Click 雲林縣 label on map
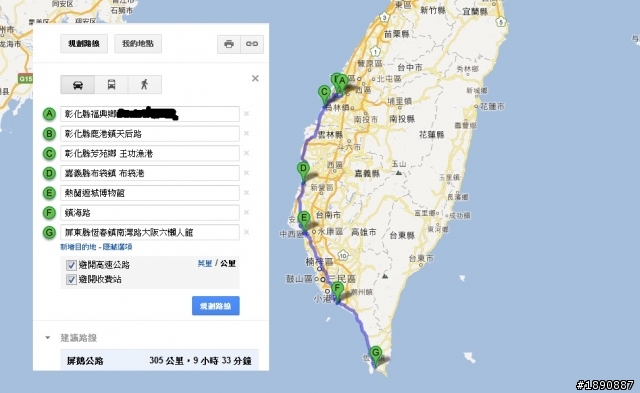Viewport: 640px width, 393px height. (x=330, y=134)
